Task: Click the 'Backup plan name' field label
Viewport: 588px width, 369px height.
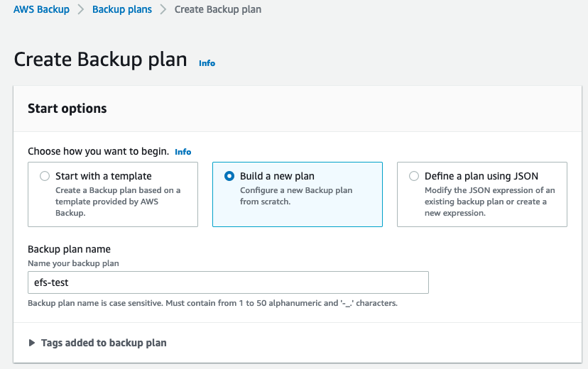Action: 69,249
